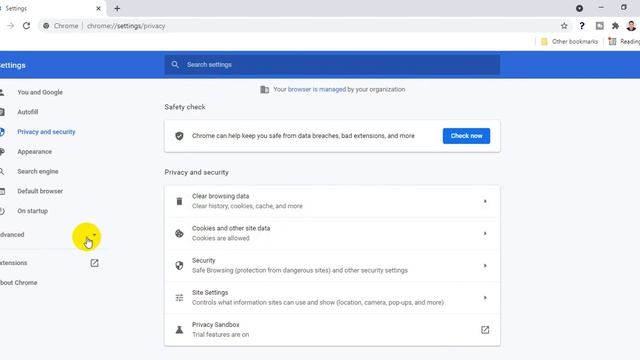
Task: Click the reload page icon
Action: (x=27, y=26)
